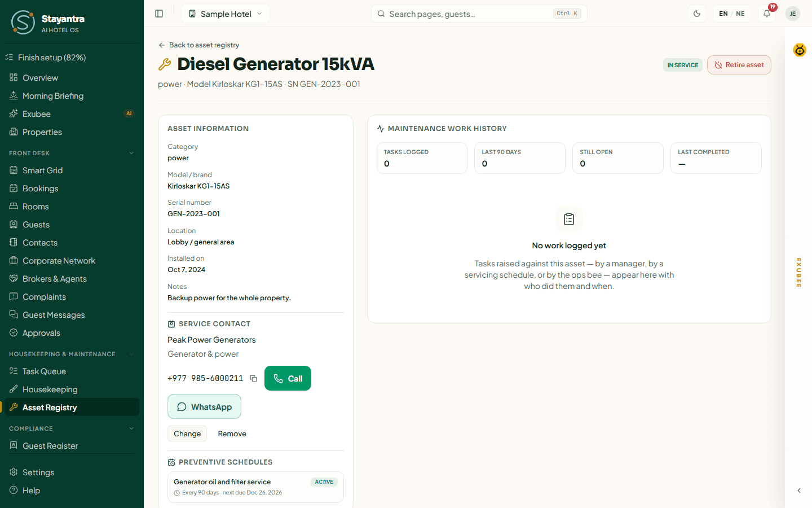Open Settings in the sidebar

pyautogui.click(x=72, y=472)
